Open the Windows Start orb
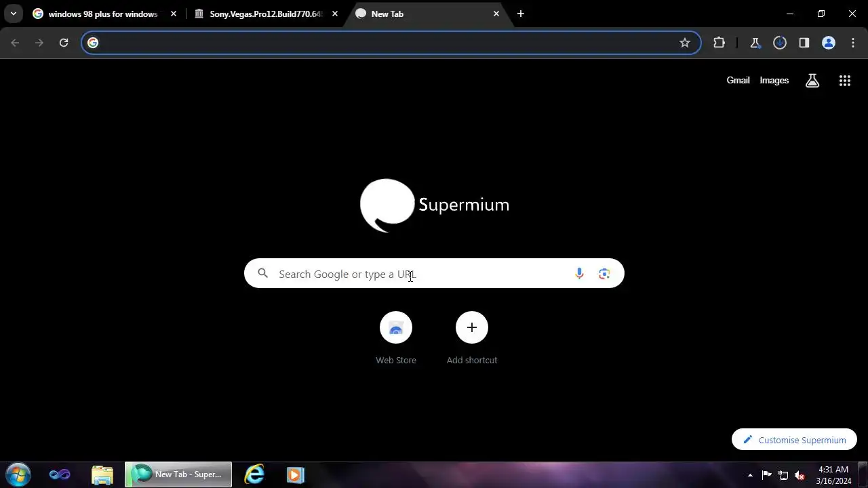Viewport: 868px width, 488px height. pos(18,474)
